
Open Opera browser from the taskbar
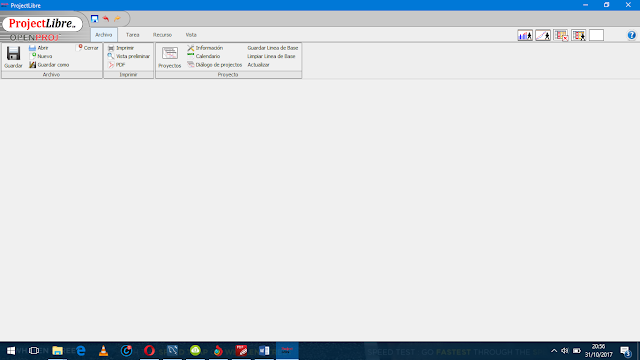click(149, 351)
